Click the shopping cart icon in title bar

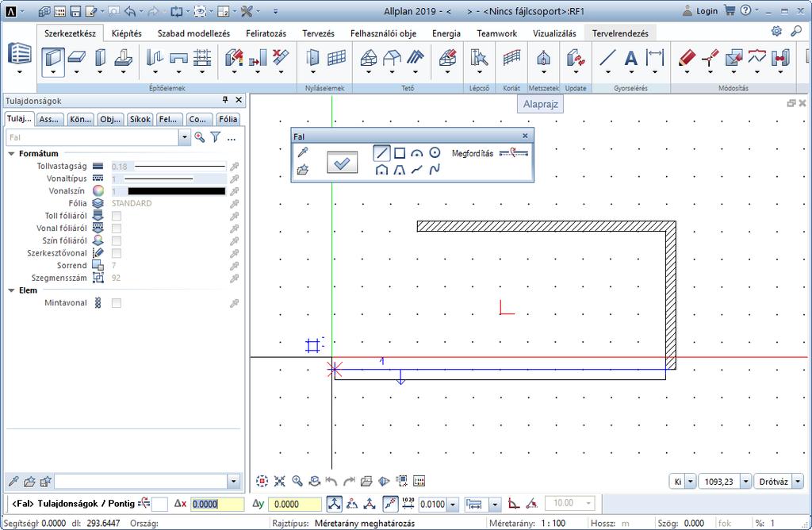click(730, 10)
